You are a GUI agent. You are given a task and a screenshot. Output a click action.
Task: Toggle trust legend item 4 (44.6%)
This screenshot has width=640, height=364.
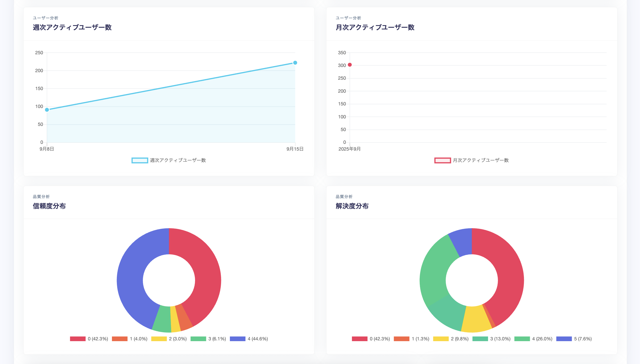[x=238, y=339]
